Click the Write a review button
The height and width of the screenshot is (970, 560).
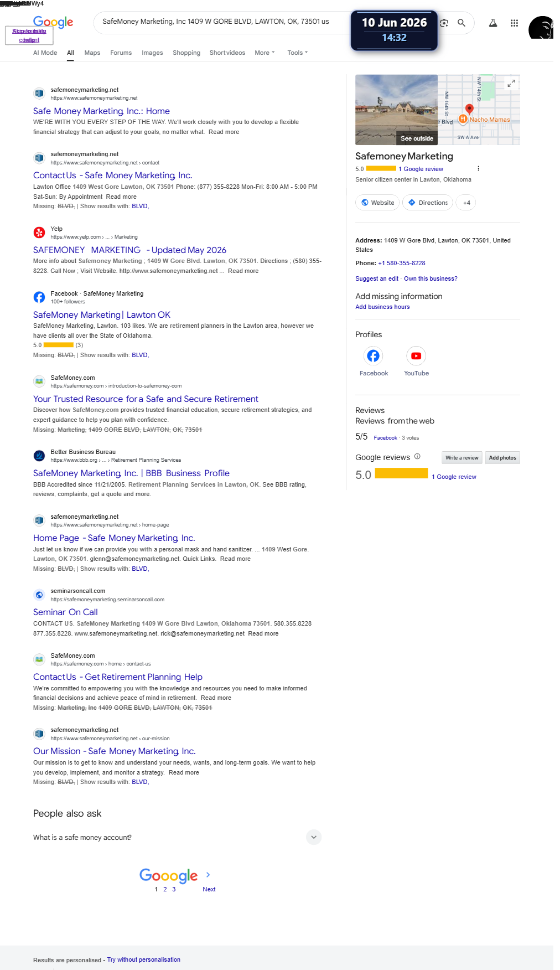pyautogui.click(x=462, y=458)
